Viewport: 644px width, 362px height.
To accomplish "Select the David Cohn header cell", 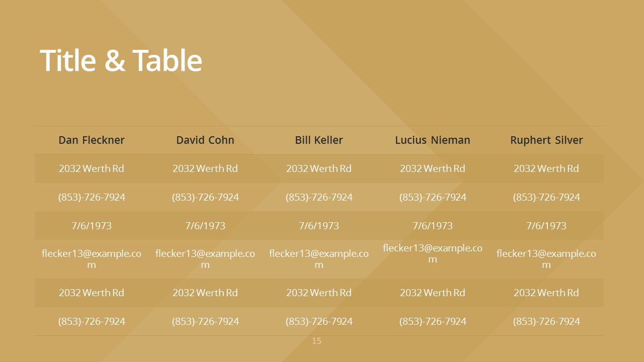I will [205, 140].
